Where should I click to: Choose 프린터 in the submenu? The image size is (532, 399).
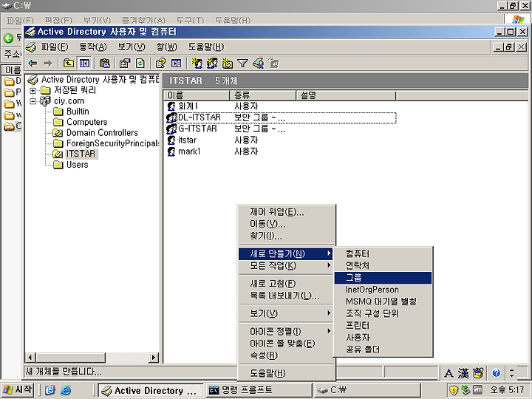(383, 326)
